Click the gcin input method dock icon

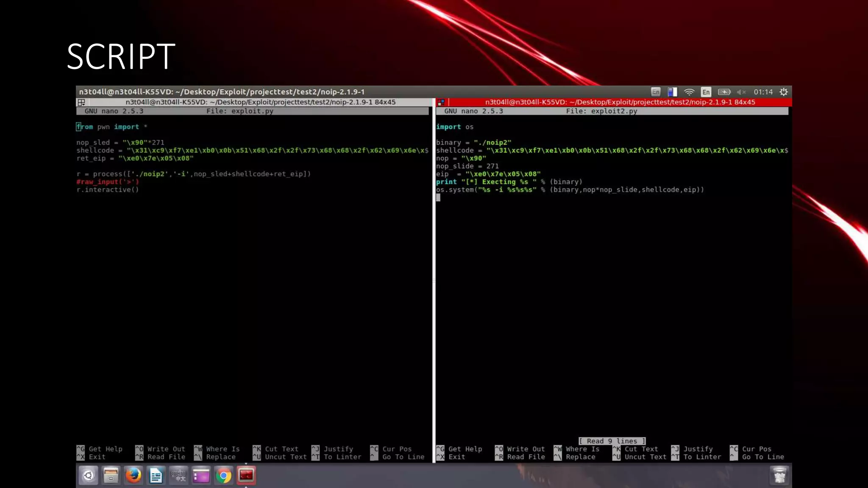[x=178, y=476]
